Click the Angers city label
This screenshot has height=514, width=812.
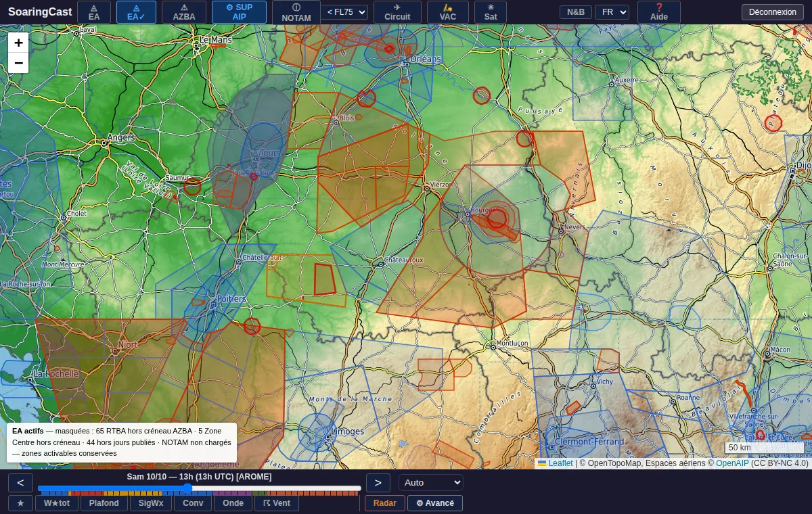click(122, 138)
